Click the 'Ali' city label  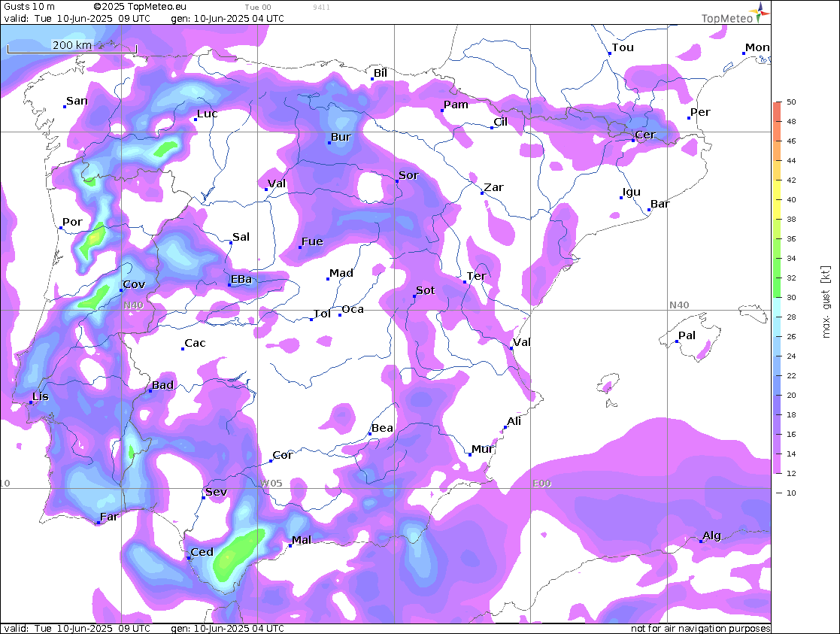514,421
